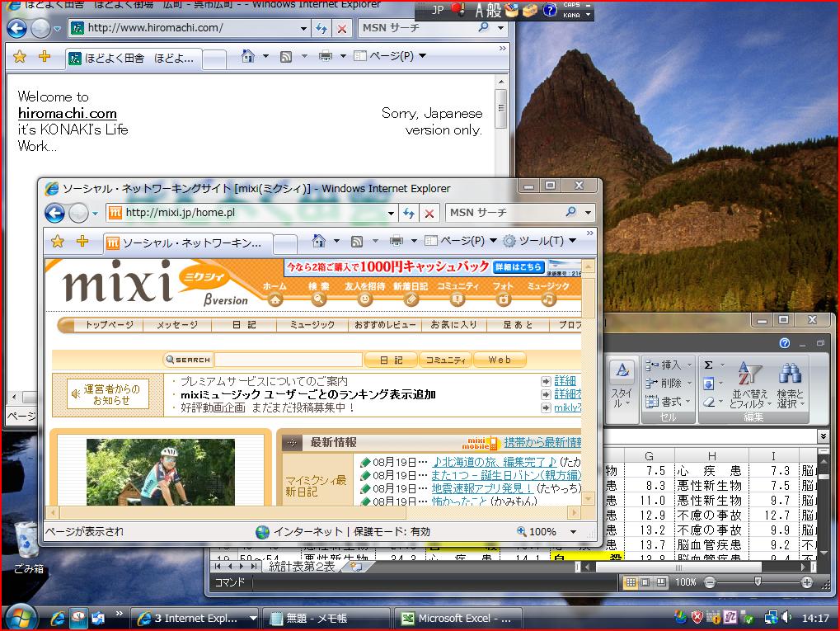Screen dimensions: 840x631
Task: Expand Excel 書式 format dropdown
Action: click(688, 401)
